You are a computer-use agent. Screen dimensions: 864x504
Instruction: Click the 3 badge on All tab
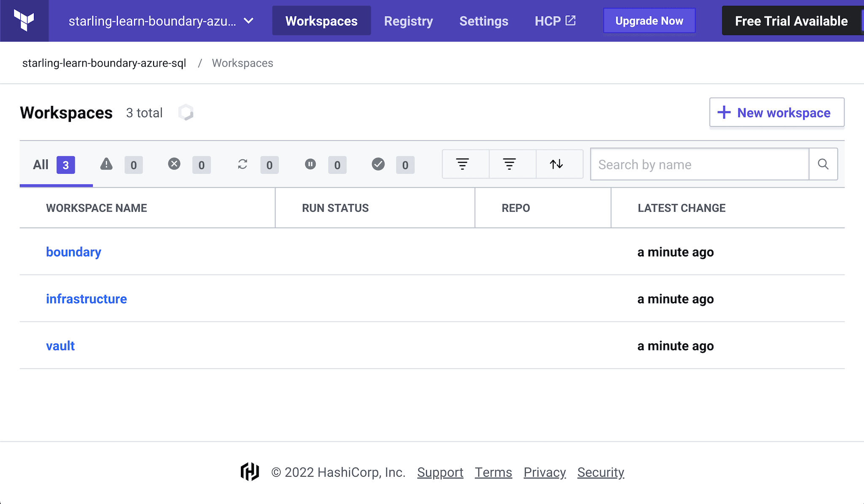66,165
